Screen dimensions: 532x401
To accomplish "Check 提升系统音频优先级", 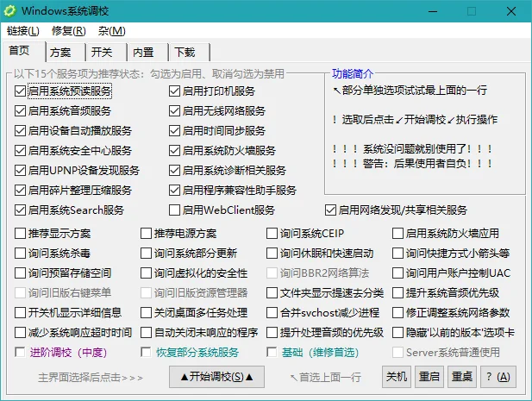I will click(398, 293).
